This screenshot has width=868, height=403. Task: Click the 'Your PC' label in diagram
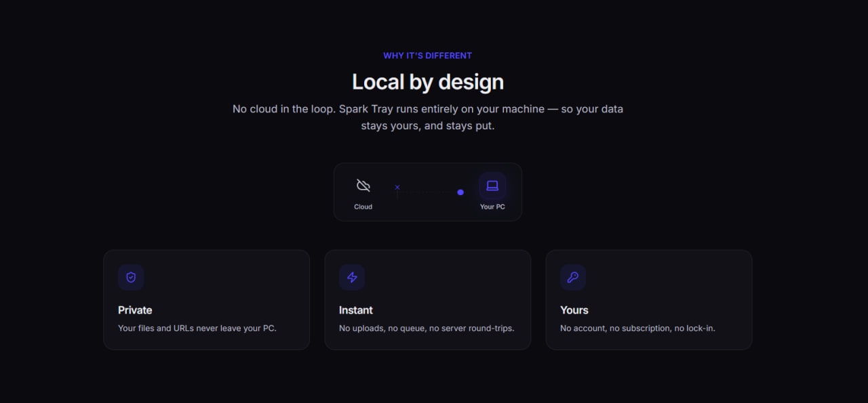coord(492,207)
